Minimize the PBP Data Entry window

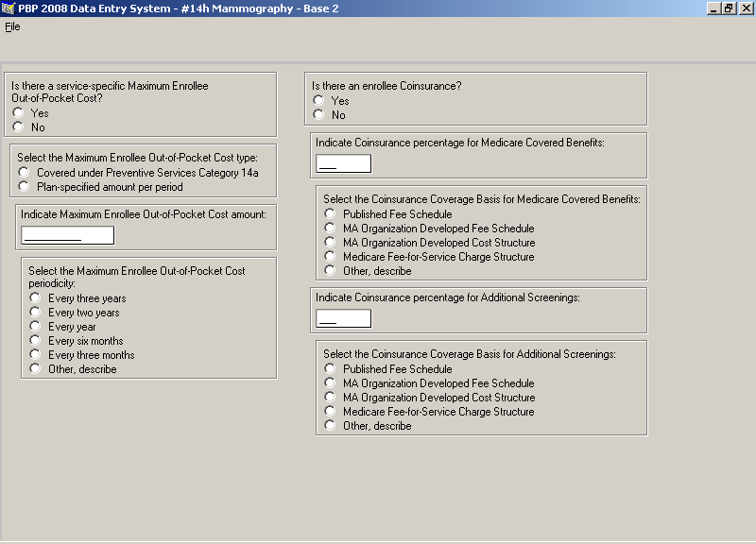(x=713, y=8)
